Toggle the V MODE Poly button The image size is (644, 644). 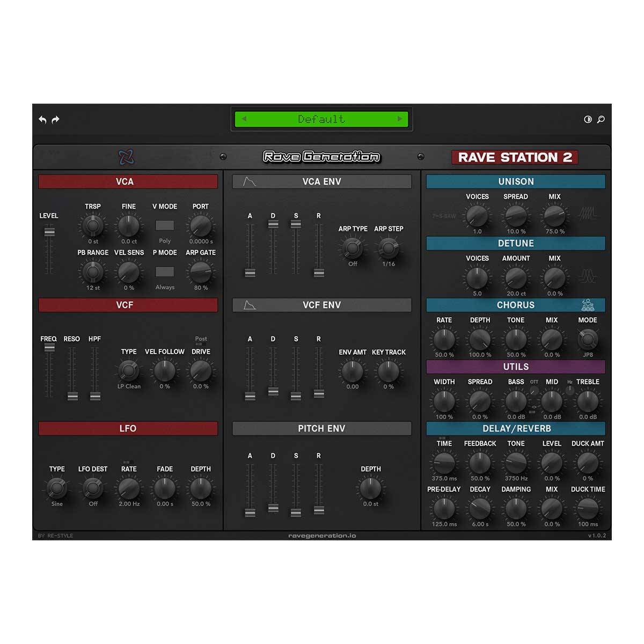point(165,225)
